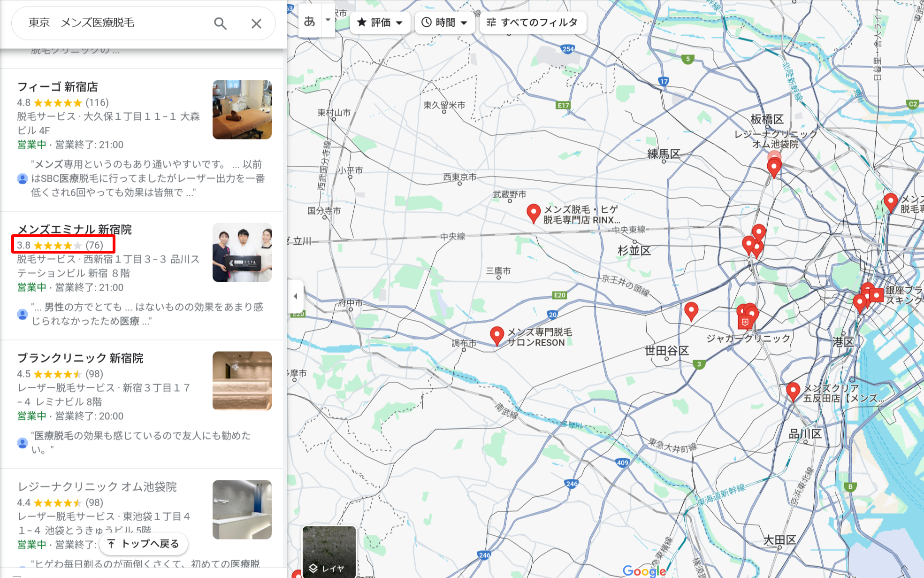Click the 大田区 map label
This screenshot has height=578, width=924.
[x=779, y=540]
